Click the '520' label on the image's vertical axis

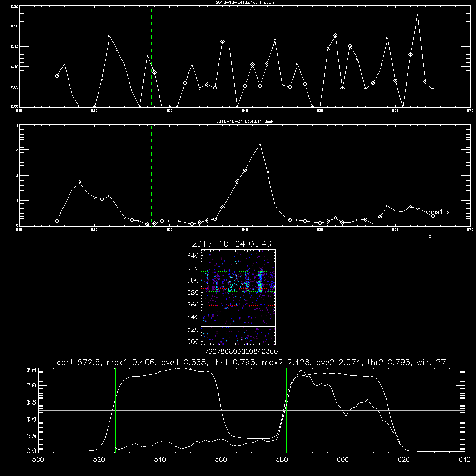(x=193, y=329)
